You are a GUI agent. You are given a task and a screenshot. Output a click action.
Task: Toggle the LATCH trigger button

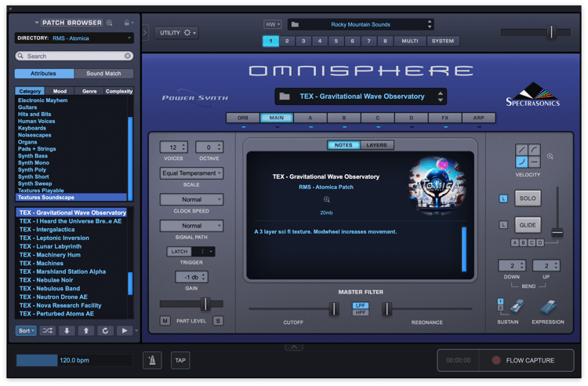tap(180, 251)
